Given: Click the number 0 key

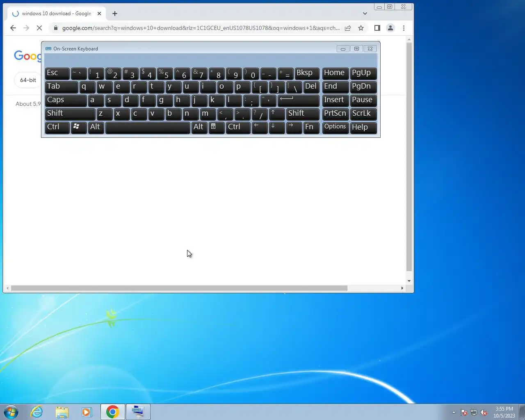Looking at the screenshot, I should point(251,73).
